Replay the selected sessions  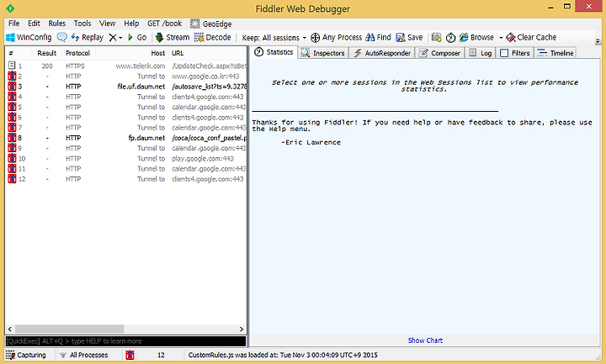pyautogui.click(x=88, y=38)
